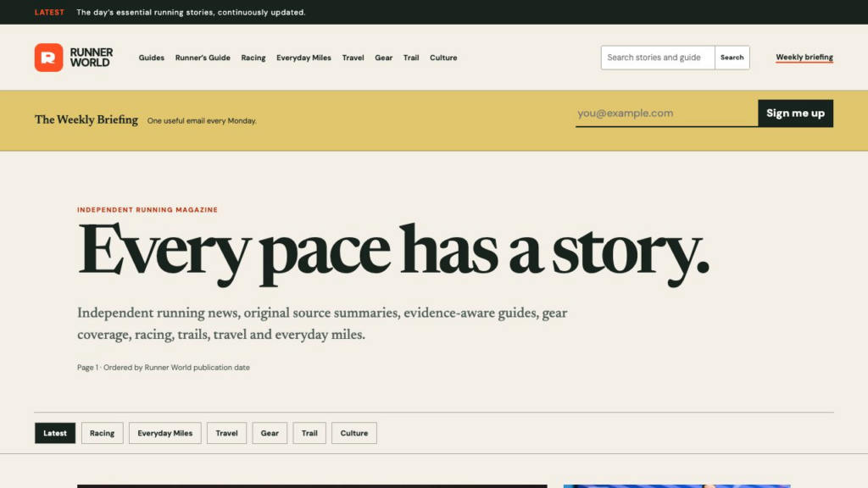Click the RUNNER WORLD wordmark text

pos(92,58)
